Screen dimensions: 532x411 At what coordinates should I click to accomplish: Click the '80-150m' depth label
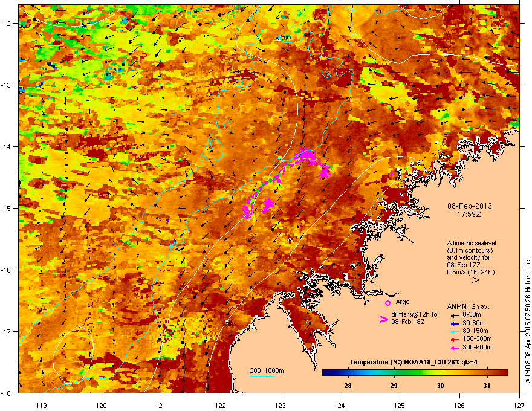coord(475,331)
